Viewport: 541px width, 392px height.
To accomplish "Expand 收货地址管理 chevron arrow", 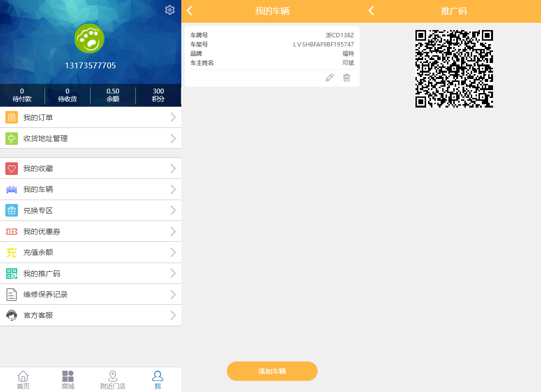I will point(173,139).
